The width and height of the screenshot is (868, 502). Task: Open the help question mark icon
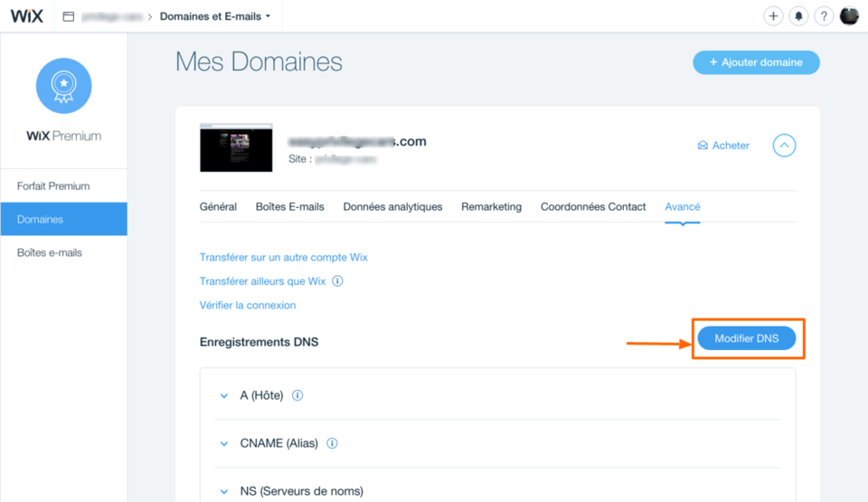(x=824, y=16)
